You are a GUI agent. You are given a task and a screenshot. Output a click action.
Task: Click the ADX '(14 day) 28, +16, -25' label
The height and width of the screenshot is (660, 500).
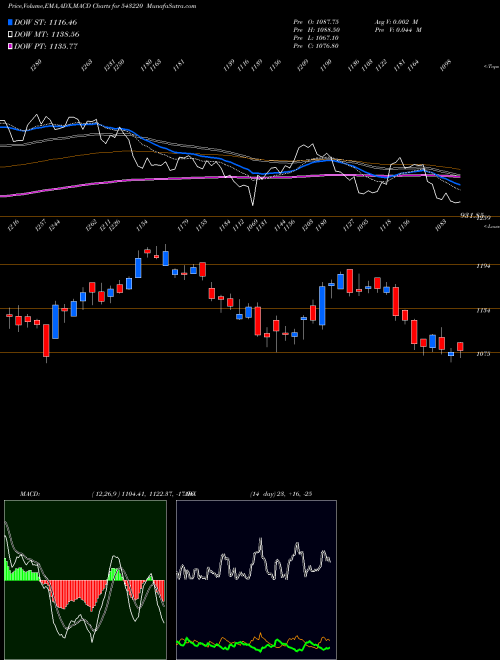point(280,494)
